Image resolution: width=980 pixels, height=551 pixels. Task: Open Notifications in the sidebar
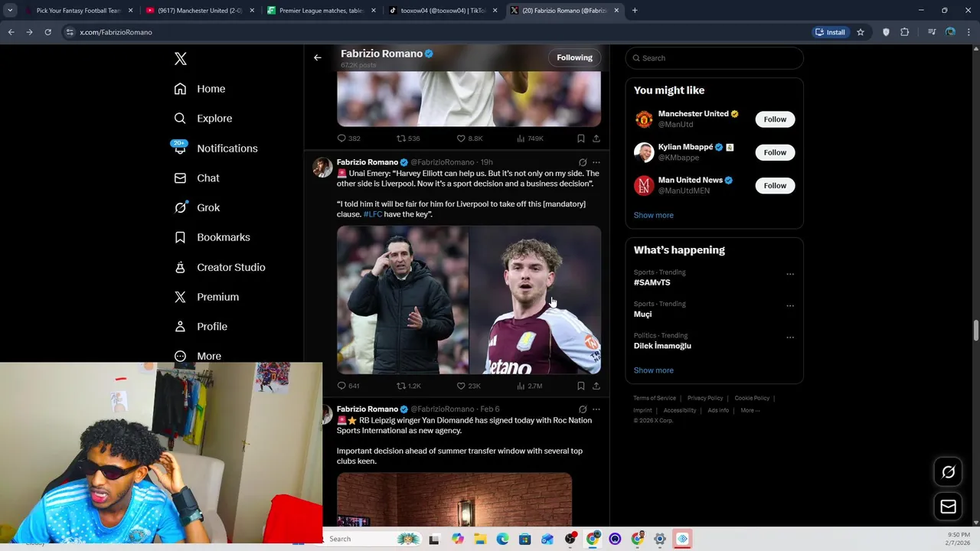click(x=215, y=148)
